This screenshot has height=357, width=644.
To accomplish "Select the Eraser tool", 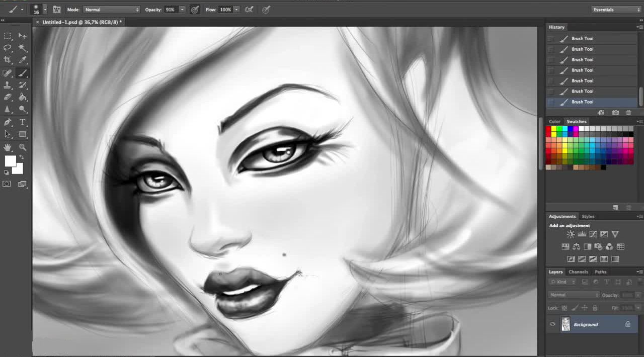I will [x=8, y=97].
